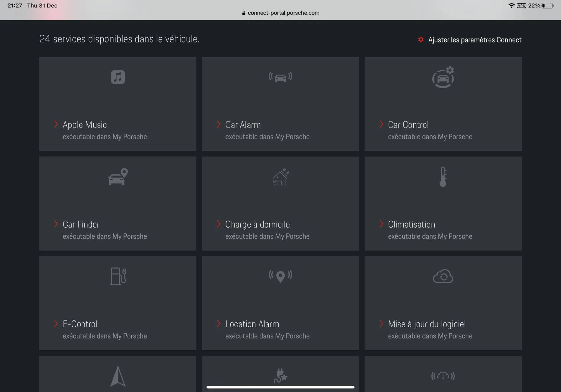The image size is (561, 392).
Task: Expand the Car Alarm red chevron
Action: tap(218, 124)
